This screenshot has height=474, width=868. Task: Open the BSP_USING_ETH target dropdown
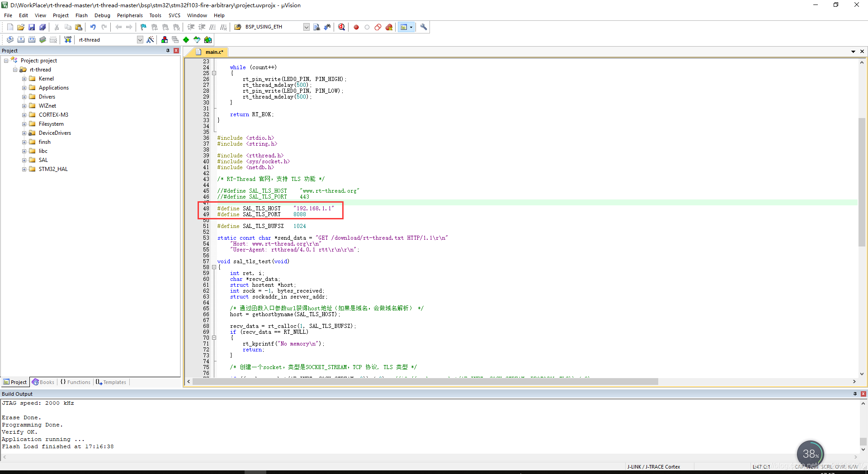pos(306,27)
